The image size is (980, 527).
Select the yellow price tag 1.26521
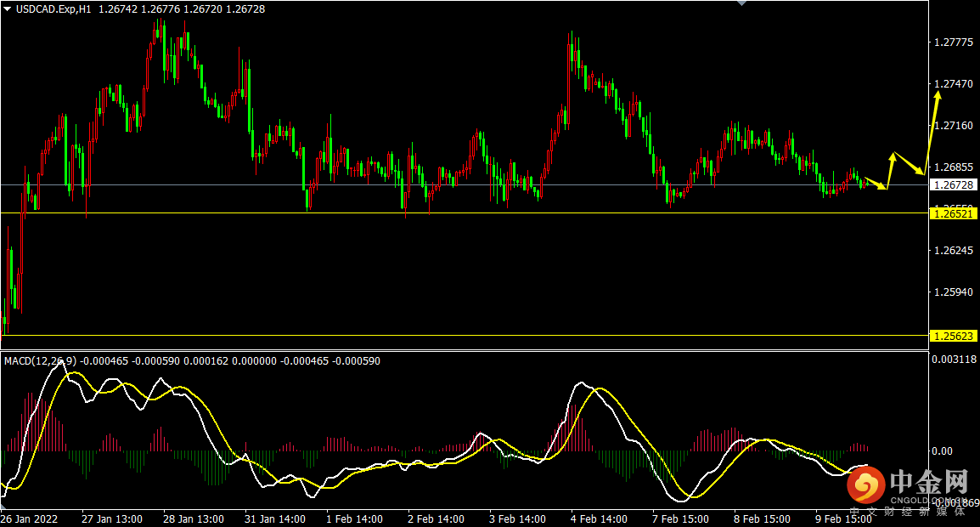(954, 214)
